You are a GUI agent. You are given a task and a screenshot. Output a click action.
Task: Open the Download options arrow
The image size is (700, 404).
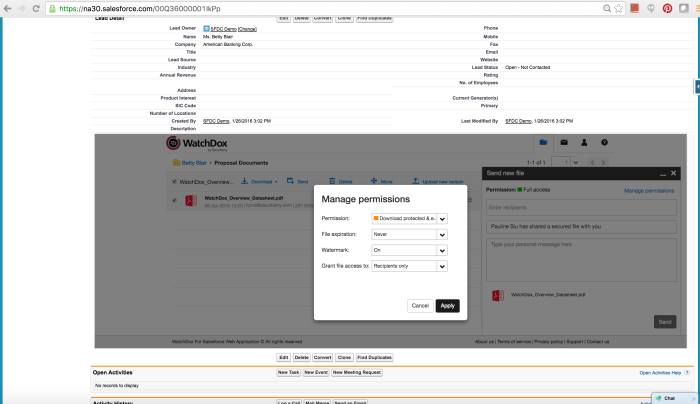pyautogui.click(x=276, y=182)
